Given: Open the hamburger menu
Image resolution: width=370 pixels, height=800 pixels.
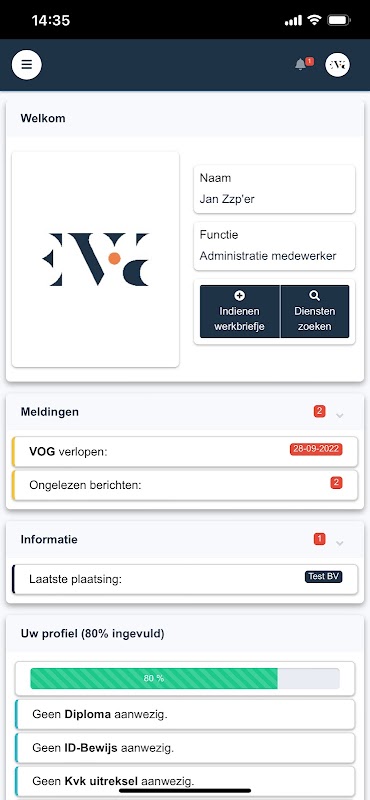Looking at the screenshot, I should click(x=27, y=65).
